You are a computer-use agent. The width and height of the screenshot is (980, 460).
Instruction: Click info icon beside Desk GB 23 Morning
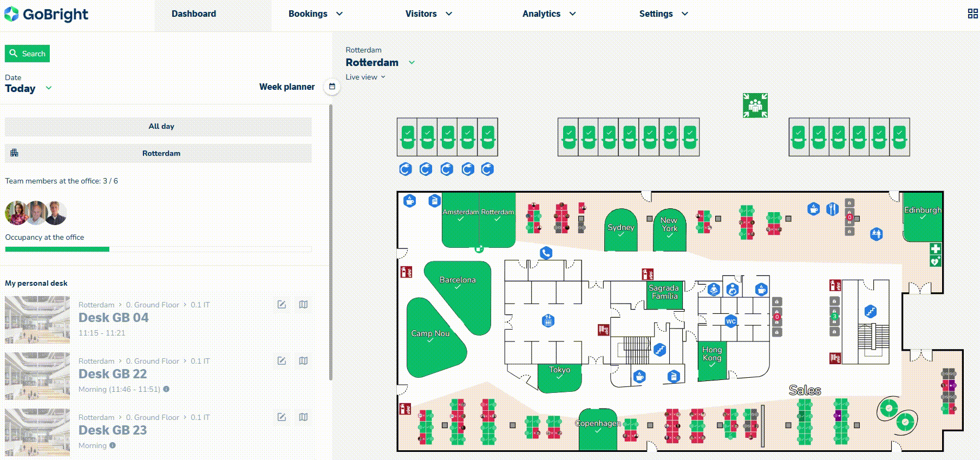(113, 445)
